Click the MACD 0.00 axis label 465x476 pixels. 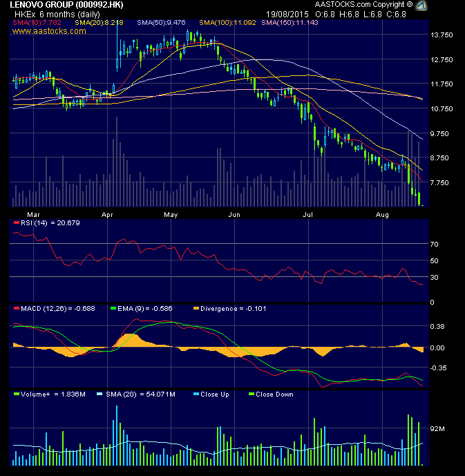[x=437, y=348]
